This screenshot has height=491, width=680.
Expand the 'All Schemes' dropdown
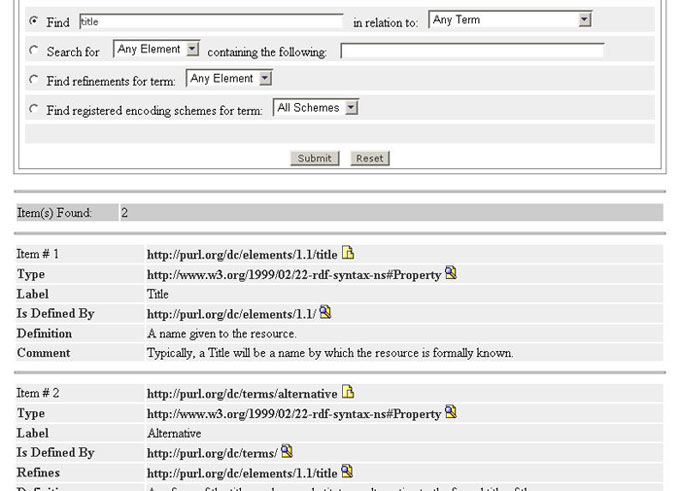(316, 108)
